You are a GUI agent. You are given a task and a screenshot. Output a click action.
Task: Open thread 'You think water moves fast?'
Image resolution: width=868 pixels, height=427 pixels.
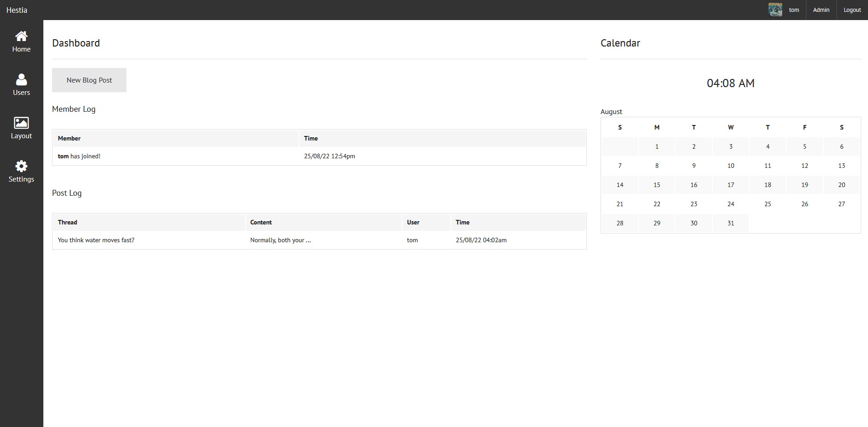(96, 240)
